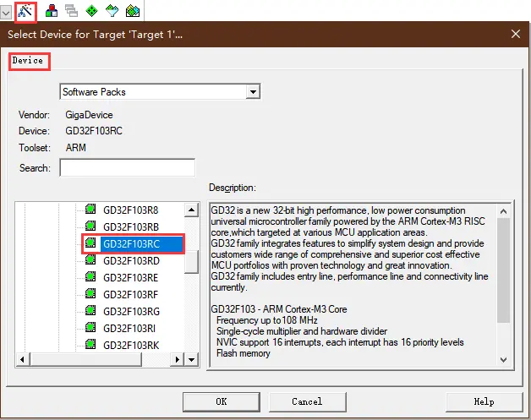This screenshot has width=531, height=420.
Task: Click the chip icon beside GD32F103R8
Action: [90, 210]
